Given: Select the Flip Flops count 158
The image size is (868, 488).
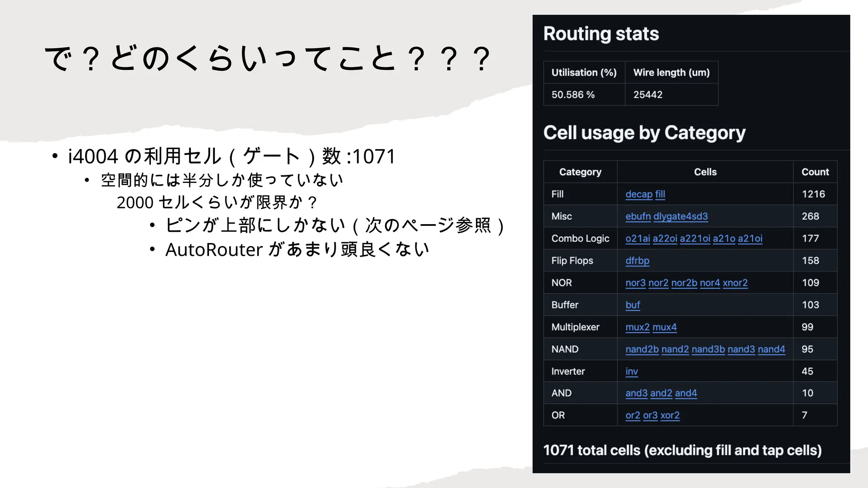Looking at the screenshot, I should [810, 261].
